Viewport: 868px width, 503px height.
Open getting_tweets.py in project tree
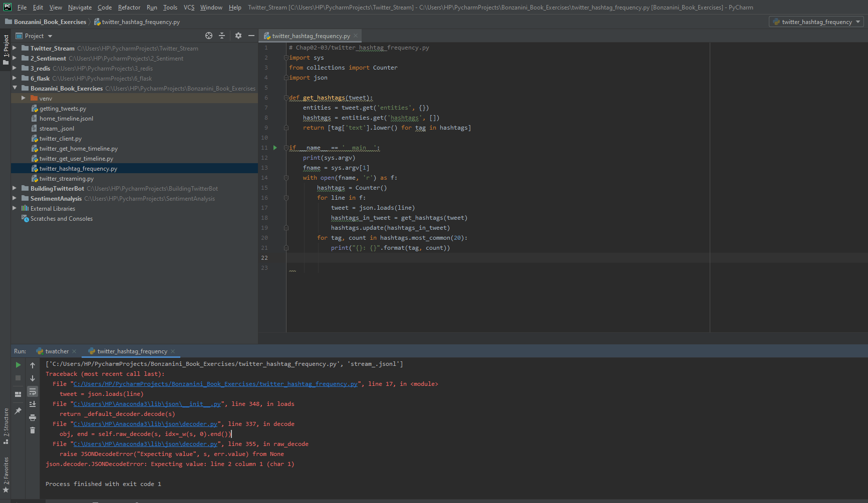63,109
